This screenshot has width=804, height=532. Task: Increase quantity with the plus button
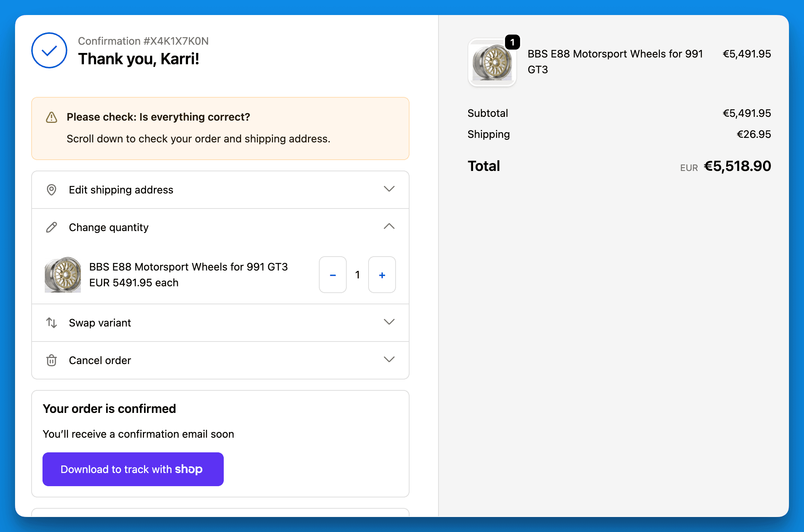[x=382, y=275]
